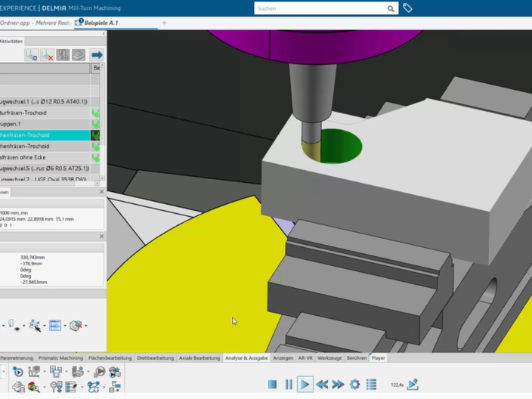
Task: Click the blue right arrow icon in activities panel
Action: click(x=97, y=55)
